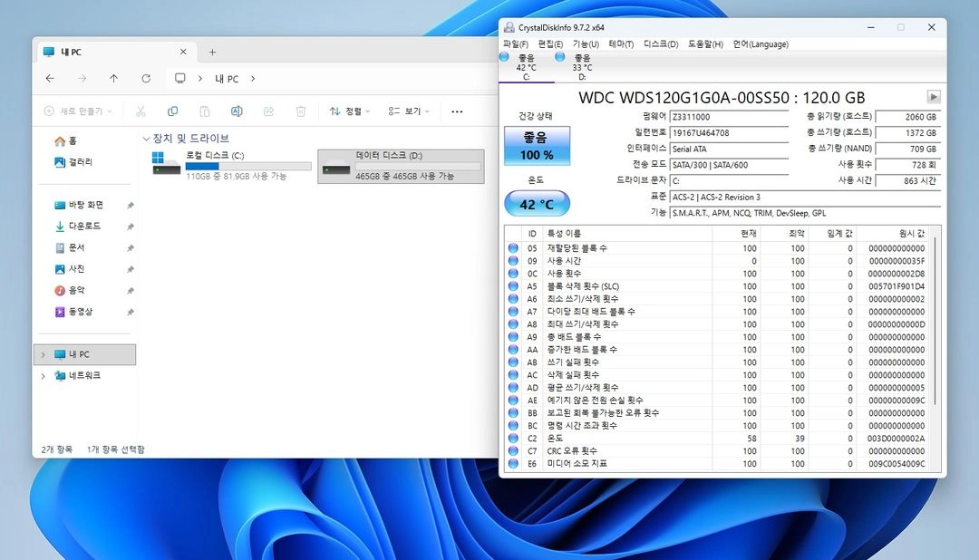Viewport: 979px width, 560px height.
Task: Expand the 네트워크 tree node
Action: [x=44, y=376]
